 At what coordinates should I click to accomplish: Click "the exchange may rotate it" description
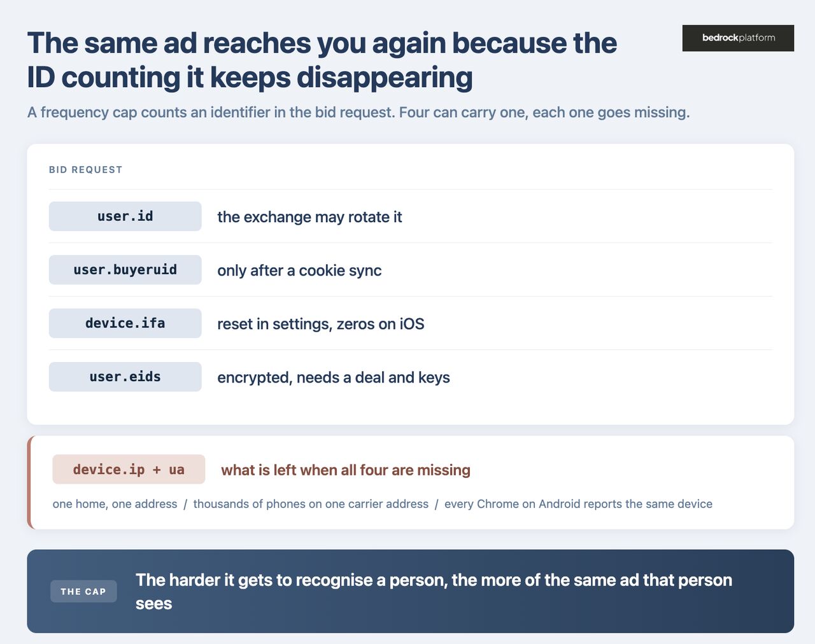(309, 217)
